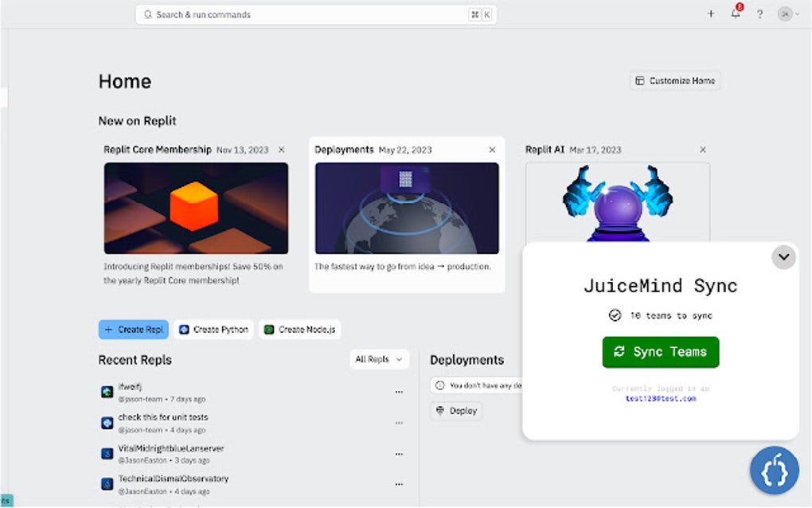Click the Python icon in Create Python
The height and width of the screenshot is (508, 812).
pos(184,330)
